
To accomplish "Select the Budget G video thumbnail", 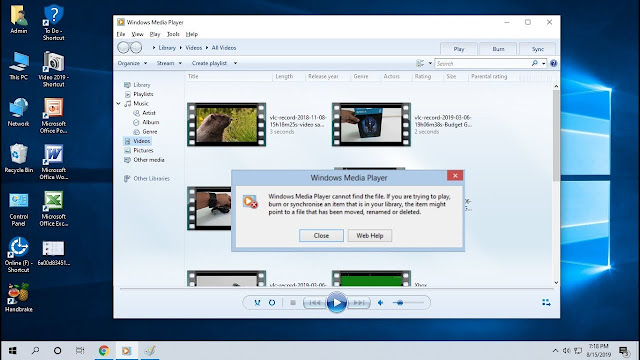I will pos(371,124).
